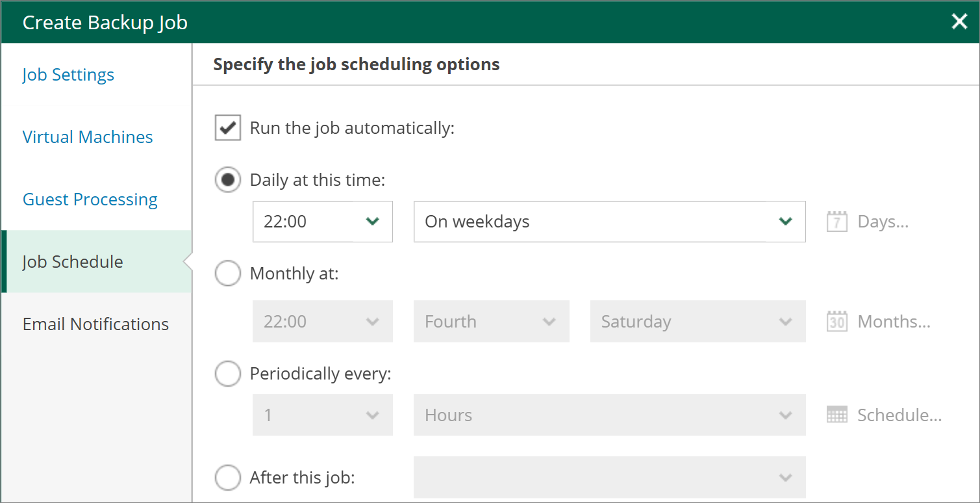This screenshot has height=503, width=980.
Task: Toggle Run the job automatically checkbox
Action: 228,128
